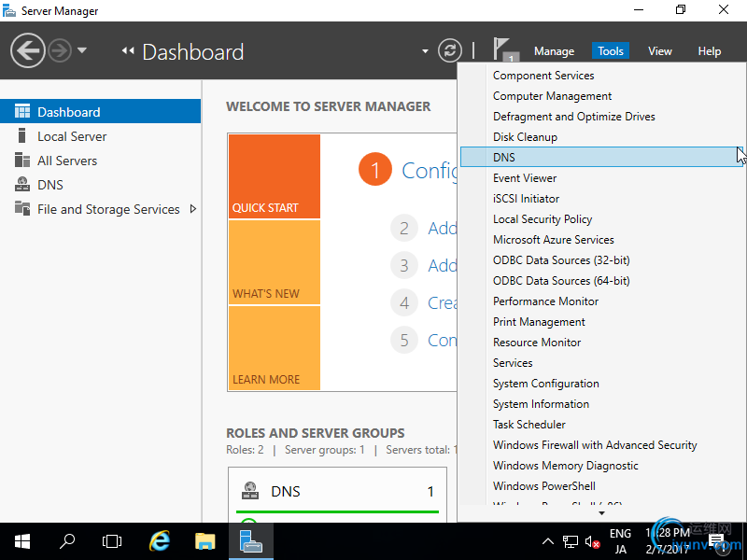
Task: Open Services from Tools menu
Action: point(513,362)
